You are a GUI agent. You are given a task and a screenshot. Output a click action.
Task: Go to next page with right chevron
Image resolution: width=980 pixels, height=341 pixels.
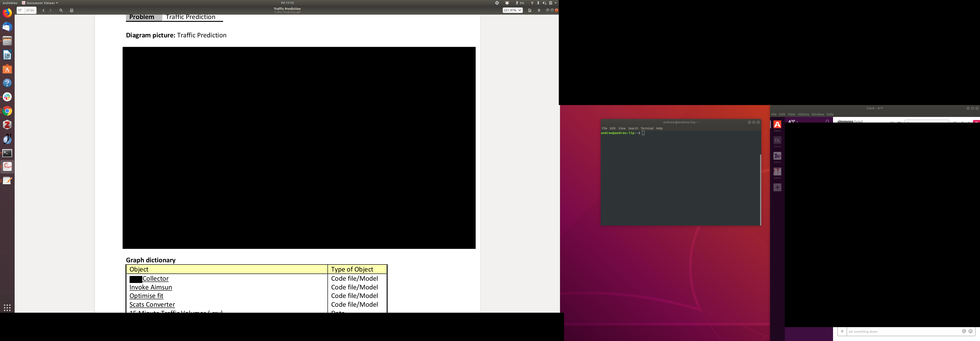(51, 10)
